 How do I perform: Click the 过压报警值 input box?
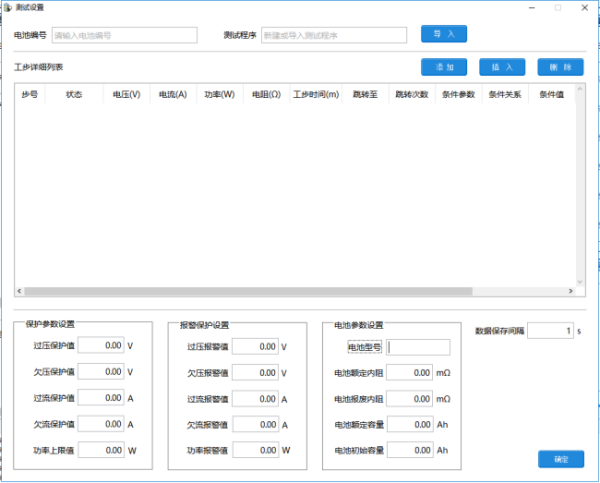[254, 347]
